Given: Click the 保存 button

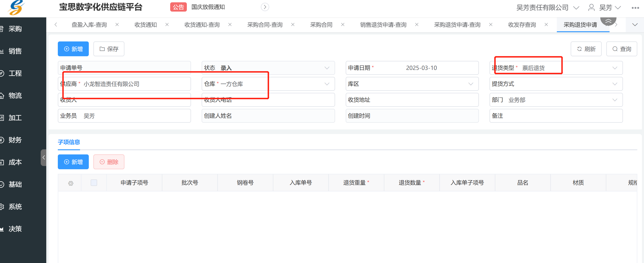Looking at the screenshot, I should tap(109, 49).
